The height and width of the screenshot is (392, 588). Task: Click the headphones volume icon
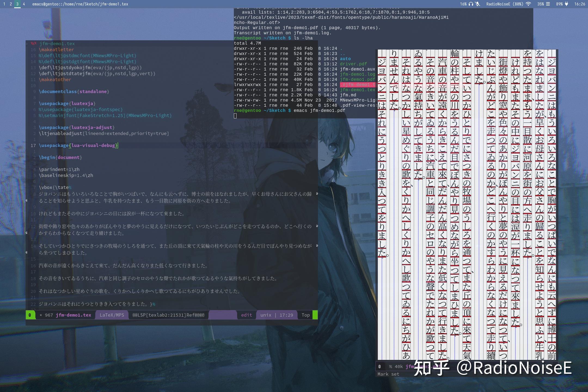click(x=471, y=4)
